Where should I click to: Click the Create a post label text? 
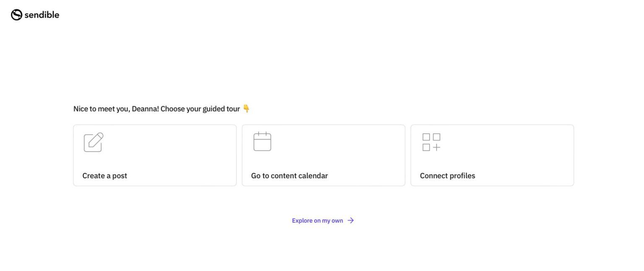click(x=104, y=175)
